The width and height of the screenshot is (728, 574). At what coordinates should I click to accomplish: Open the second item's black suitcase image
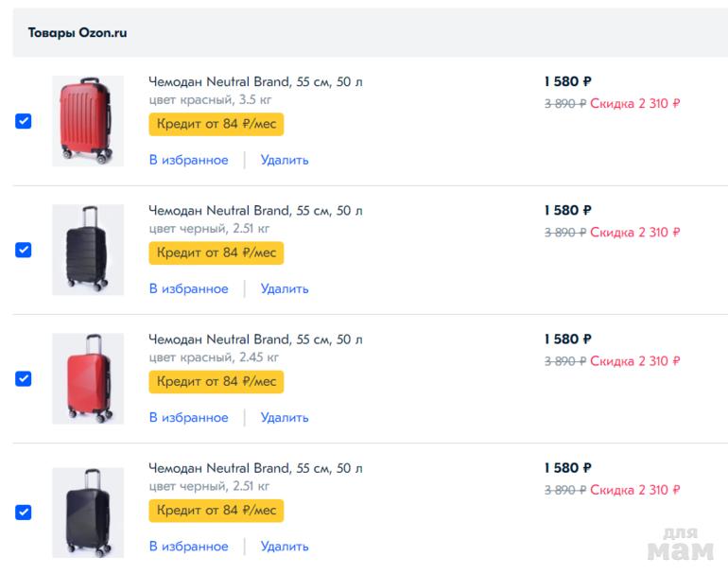click(x=87, y=250)
